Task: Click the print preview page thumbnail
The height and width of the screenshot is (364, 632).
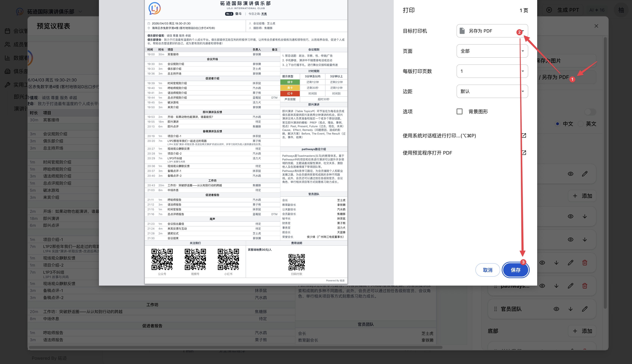Action: pos(246,142)
